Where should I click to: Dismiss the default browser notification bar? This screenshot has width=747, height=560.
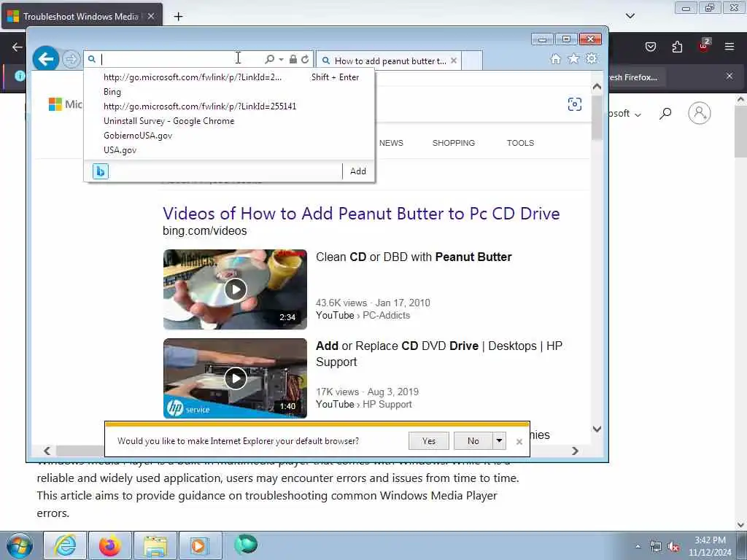[x=519, y=442]
